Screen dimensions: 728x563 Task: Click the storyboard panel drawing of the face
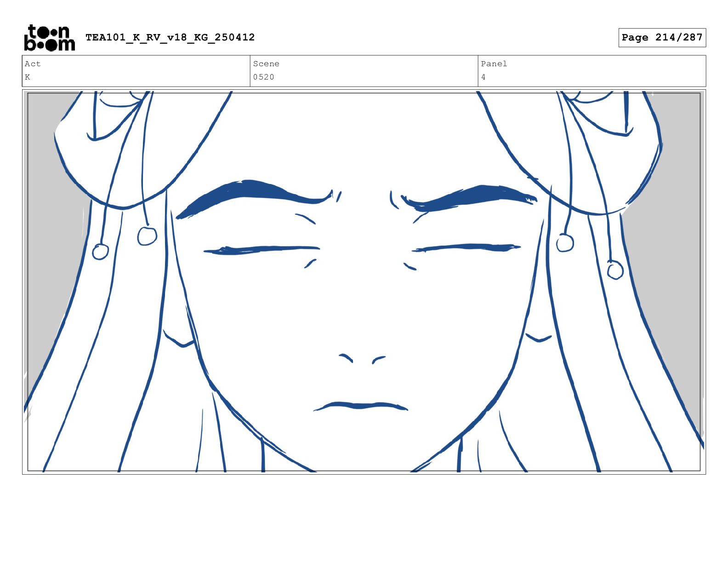(364, 281)
